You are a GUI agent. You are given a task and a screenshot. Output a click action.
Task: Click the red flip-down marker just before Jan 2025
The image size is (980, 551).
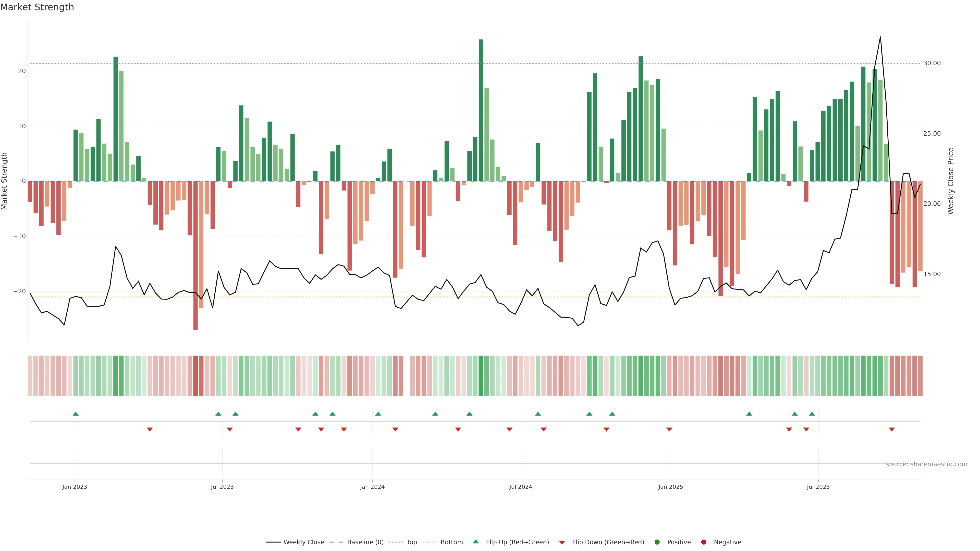click(x=669, y=429)
